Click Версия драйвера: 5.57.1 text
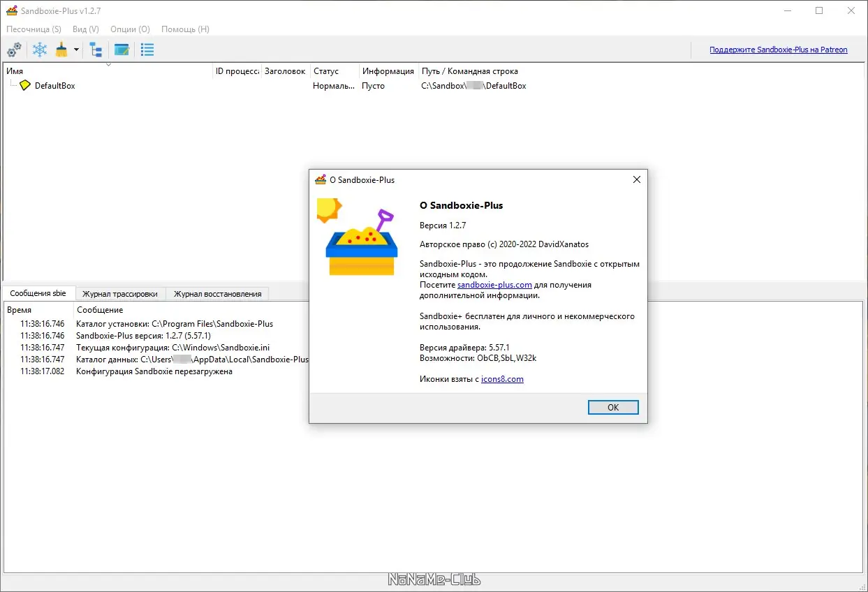Viewport: 868px width, 592px height. 464,347
